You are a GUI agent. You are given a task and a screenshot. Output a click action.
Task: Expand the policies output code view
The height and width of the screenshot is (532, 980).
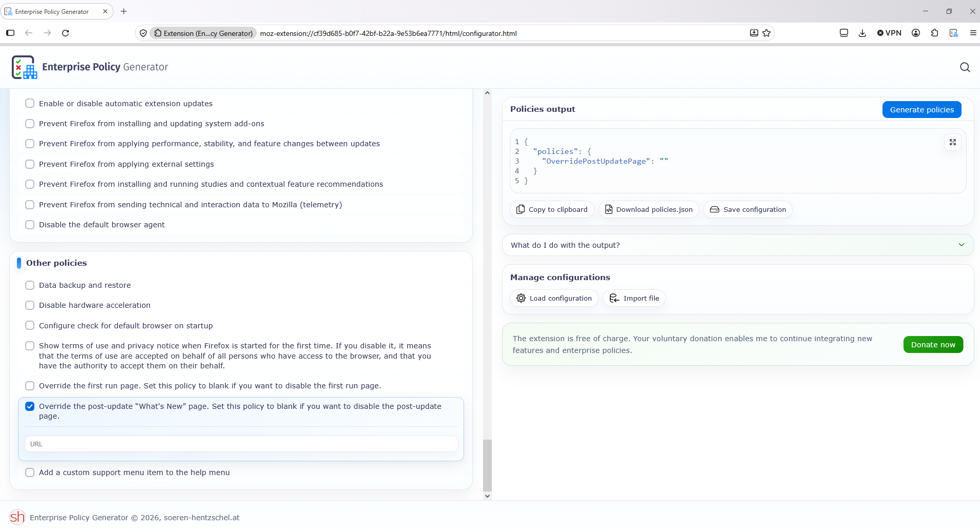click(953, 142)
